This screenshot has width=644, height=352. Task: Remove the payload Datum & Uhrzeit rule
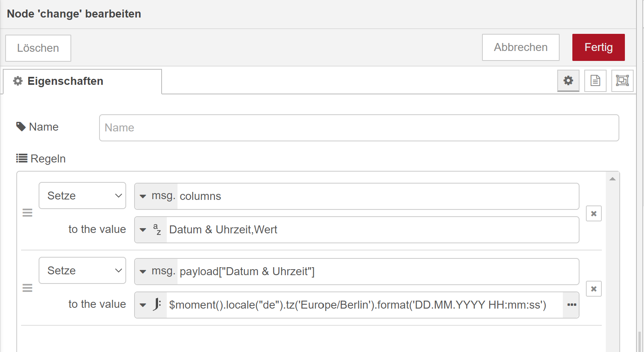(x=593, y=289)
